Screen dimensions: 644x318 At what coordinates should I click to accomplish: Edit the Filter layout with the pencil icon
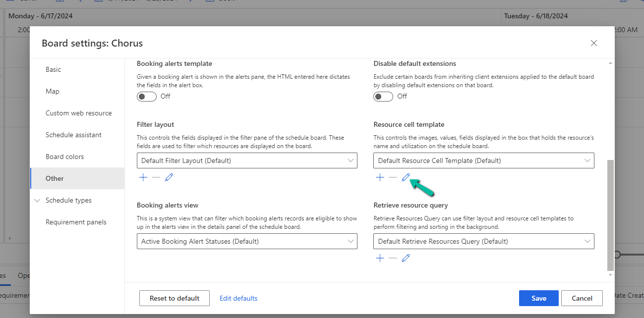169,177
